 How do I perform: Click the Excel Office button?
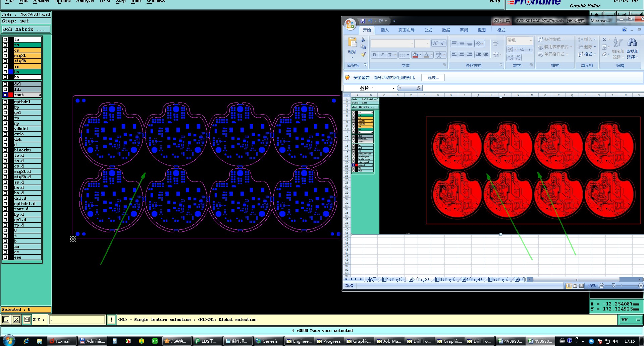[350, 24]
